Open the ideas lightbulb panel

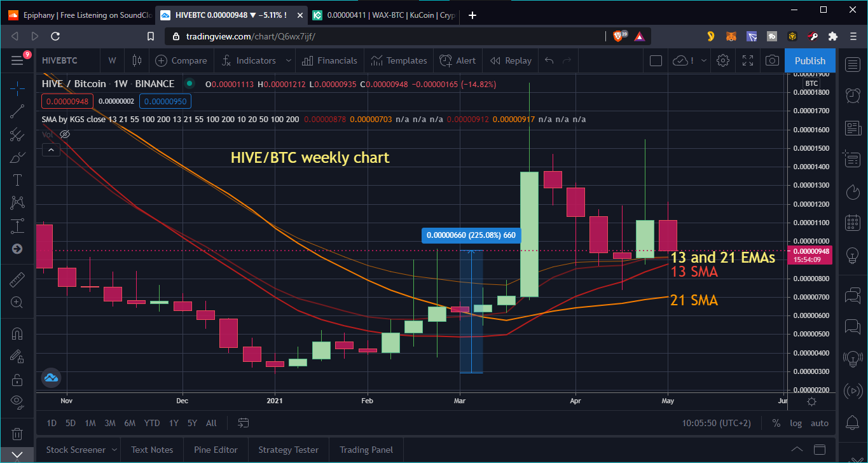click(x=852, y=256)
